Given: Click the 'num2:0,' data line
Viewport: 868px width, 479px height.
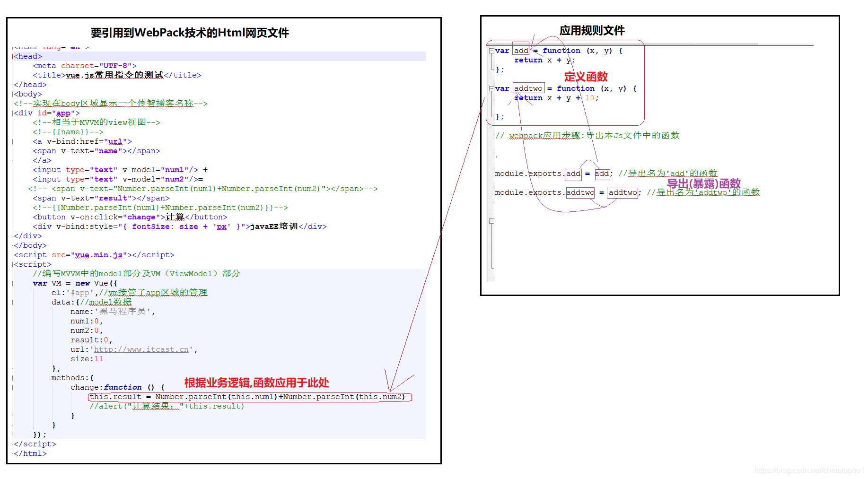Looking at the screenshot, I should (x=87, y=331).
